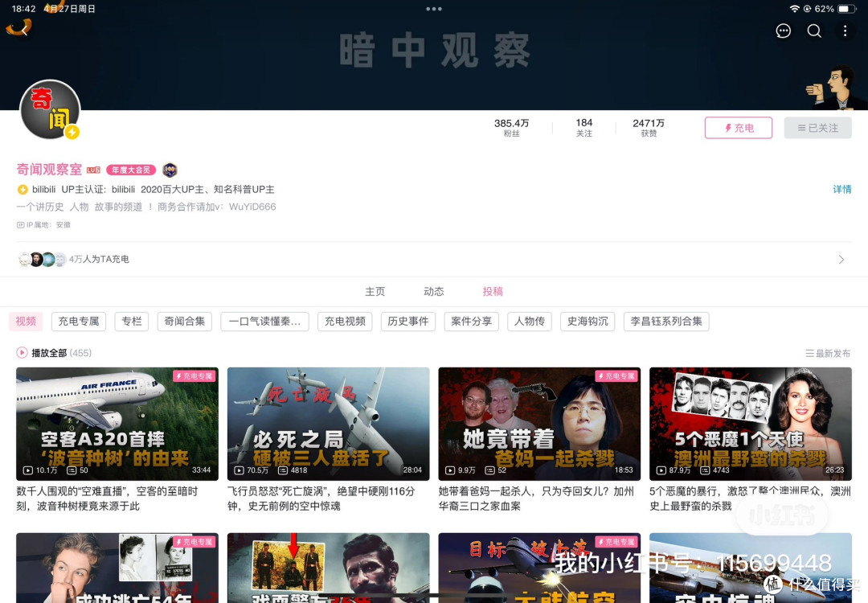Open the 必死之局 video thumbnail
The image size is (868, 603).
click(x=328, y=424)
